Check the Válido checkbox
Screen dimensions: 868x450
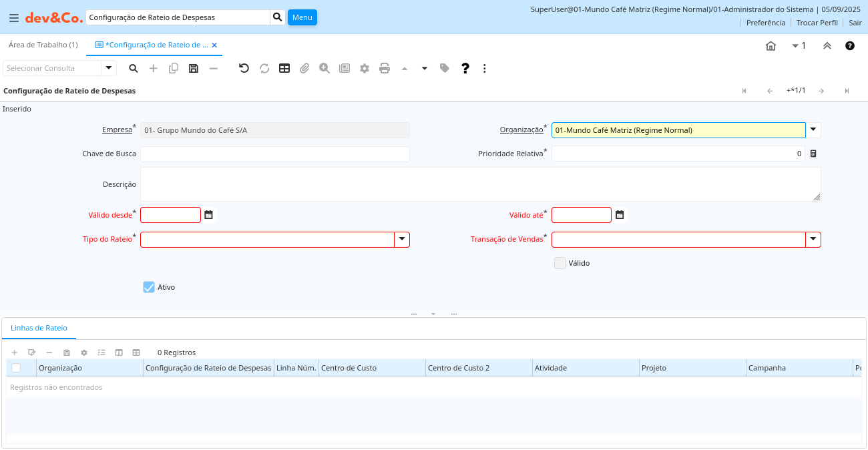(560, 263)
